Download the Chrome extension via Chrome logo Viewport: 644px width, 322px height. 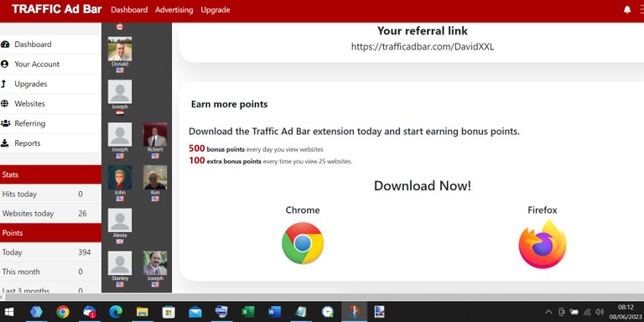(x=303, y=243)
